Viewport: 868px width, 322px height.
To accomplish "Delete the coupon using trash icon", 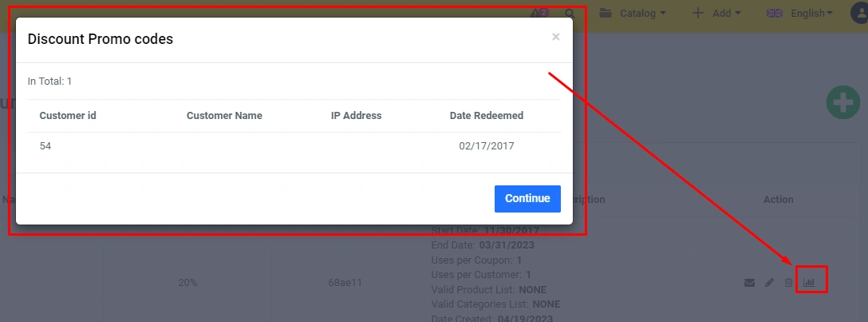I will pos(789,283).
